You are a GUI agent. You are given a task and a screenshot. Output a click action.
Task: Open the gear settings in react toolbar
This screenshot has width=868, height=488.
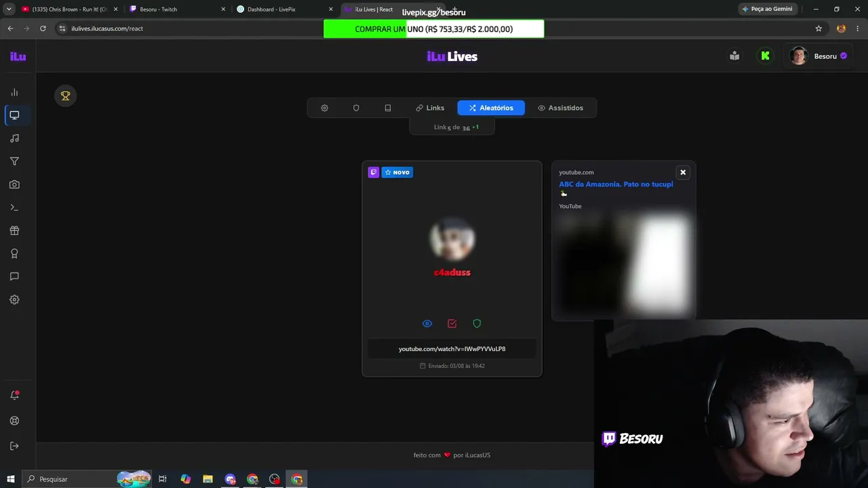(324, 108)
